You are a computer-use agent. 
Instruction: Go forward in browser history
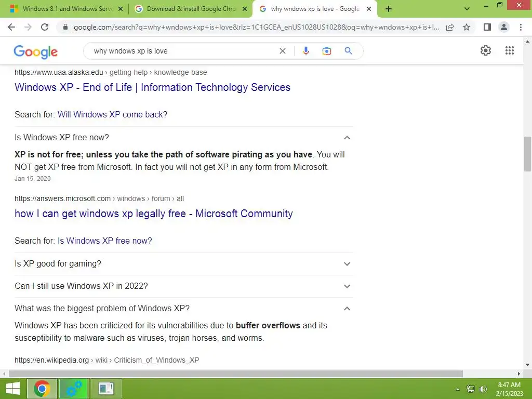[x=28, y=27]
